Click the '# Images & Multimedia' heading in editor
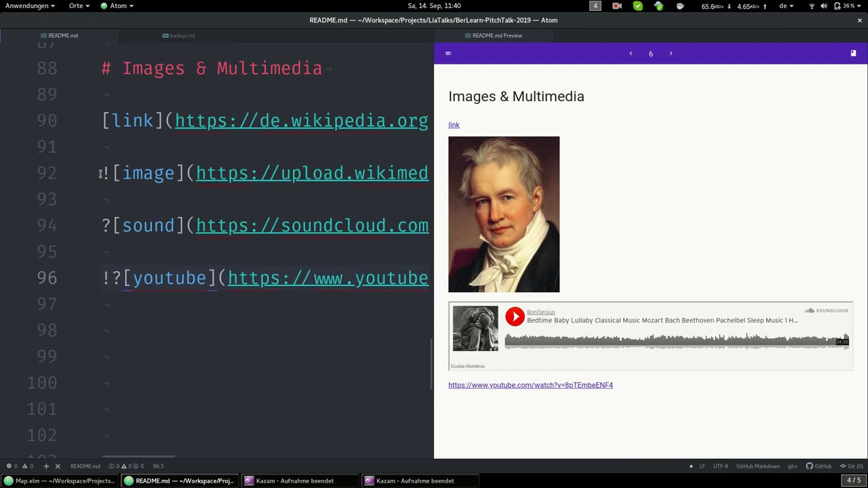Screen dimensions: 868x488 [212, 68]
